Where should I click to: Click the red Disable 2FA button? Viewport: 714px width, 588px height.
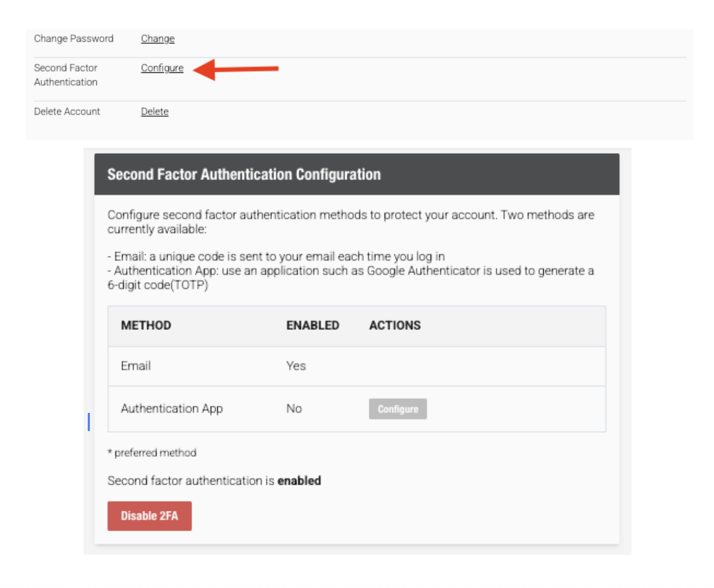pyautogui.click(x=150, y=516)
